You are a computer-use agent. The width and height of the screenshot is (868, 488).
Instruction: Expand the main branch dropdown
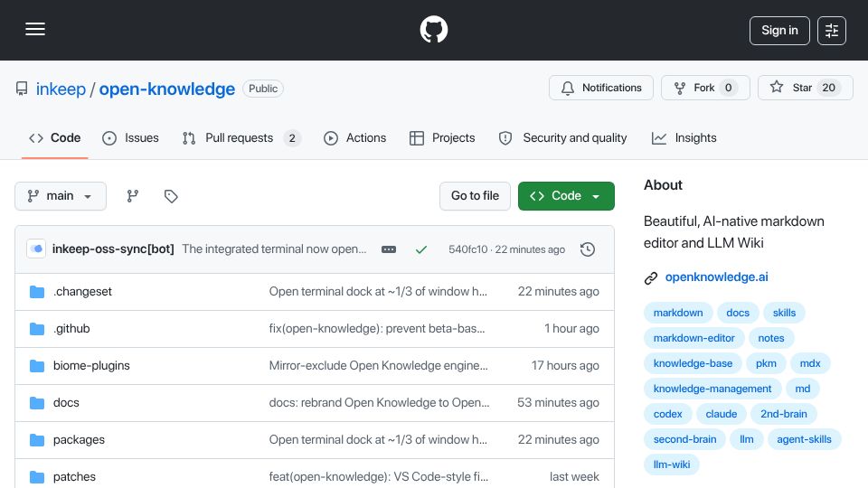pos(61,196)
